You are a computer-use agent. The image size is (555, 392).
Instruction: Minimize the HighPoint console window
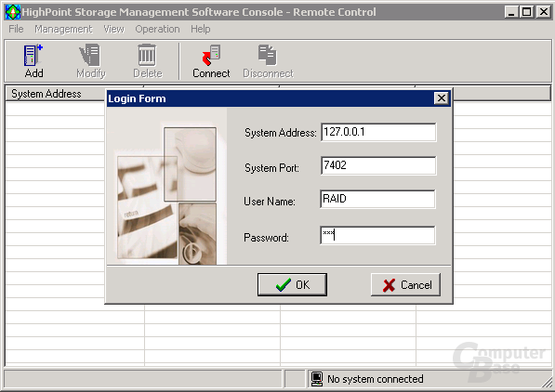[510, 12]
